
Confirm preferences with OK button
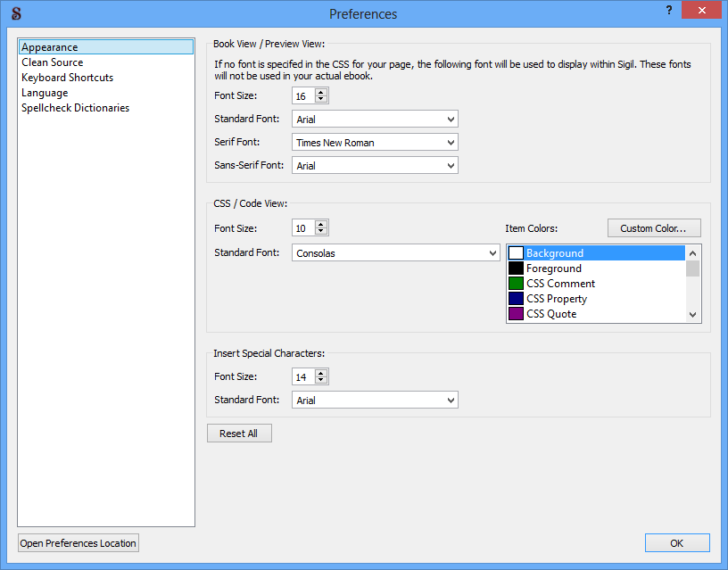coord(677,543)
